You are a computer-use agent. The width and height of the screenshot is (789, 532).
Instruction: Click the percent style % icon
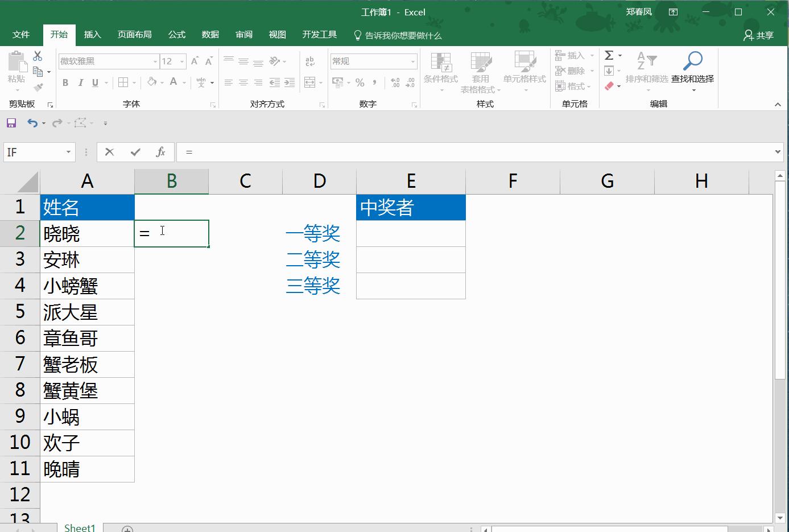point(360,83)
